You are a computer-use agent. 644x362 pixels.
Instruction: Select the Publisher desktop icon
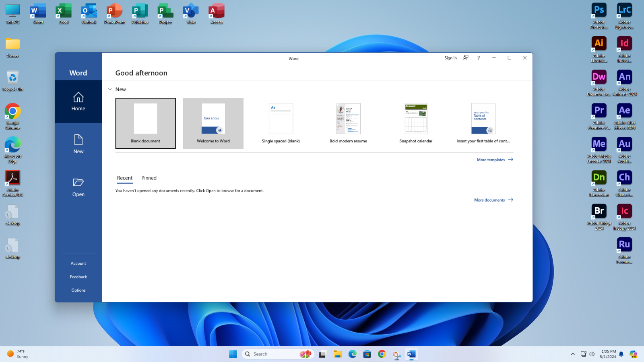click(140, 14)
